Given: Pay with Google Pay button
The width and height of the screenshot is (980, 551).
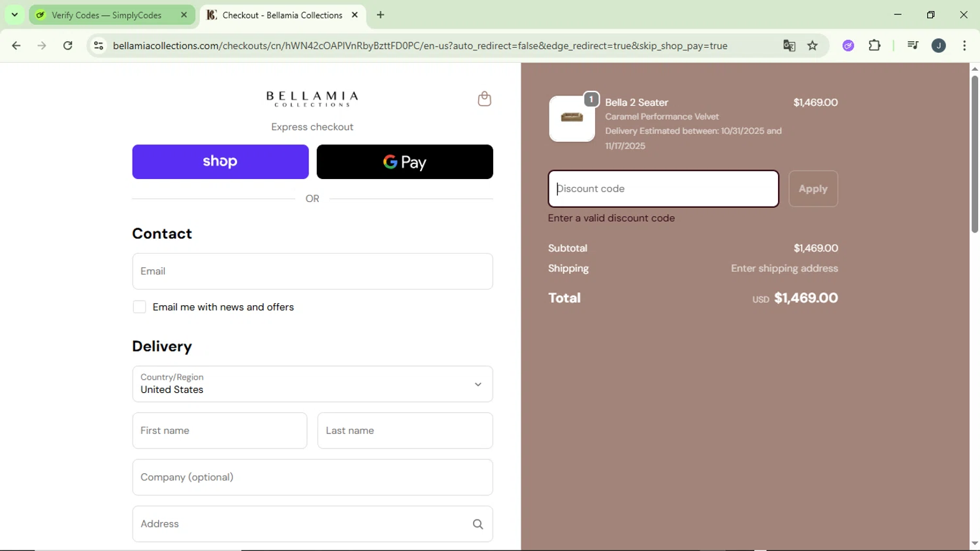Looking at the screenshot, I should point(405,162).
